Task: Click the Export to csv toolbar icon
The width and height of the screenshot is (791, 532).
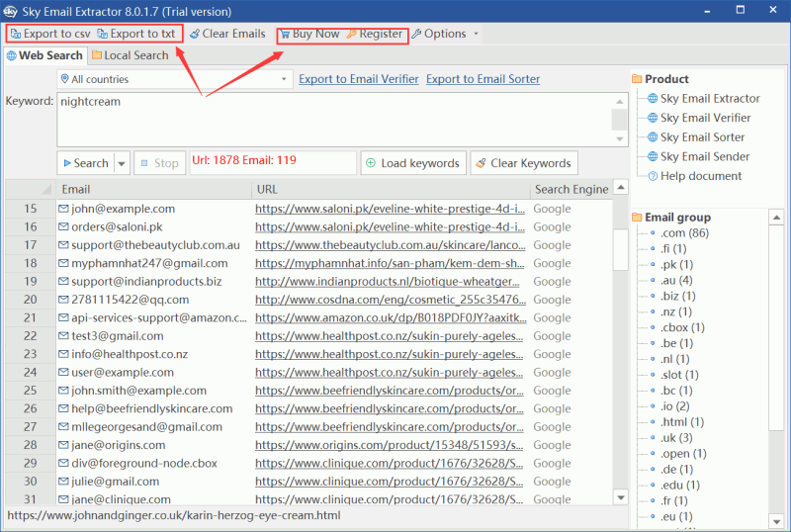Action: (15, 34)
